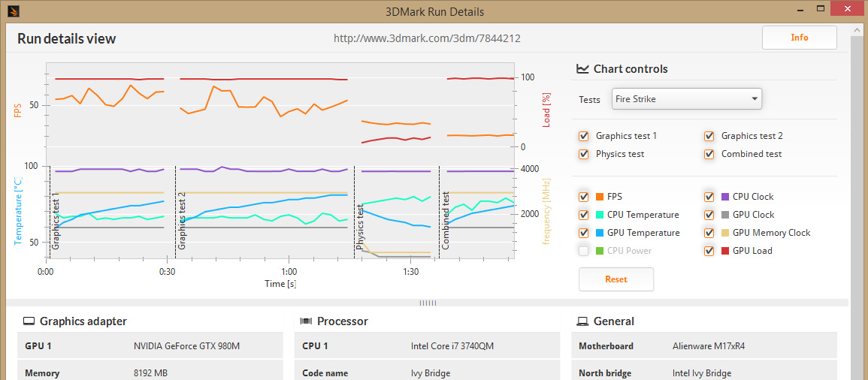Click the disabled CPU Power checkbox
Viewport: 868px width, 380px height.
tap(583, 251)
